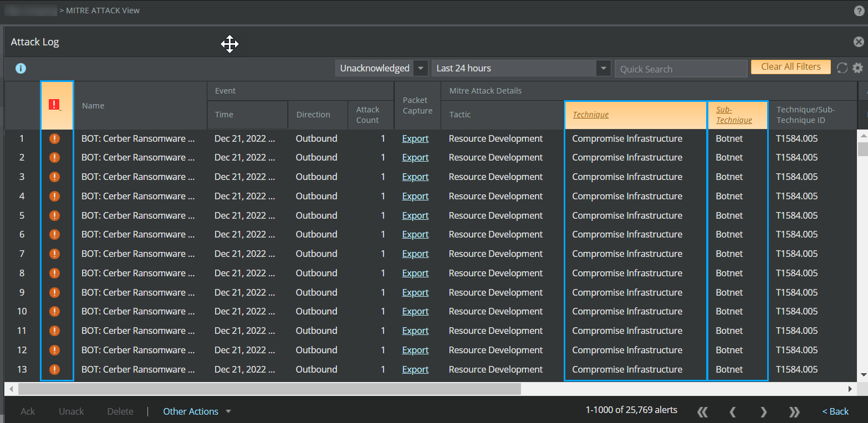
Task: Click the severity icon in row 11
Action: [54, 331]
